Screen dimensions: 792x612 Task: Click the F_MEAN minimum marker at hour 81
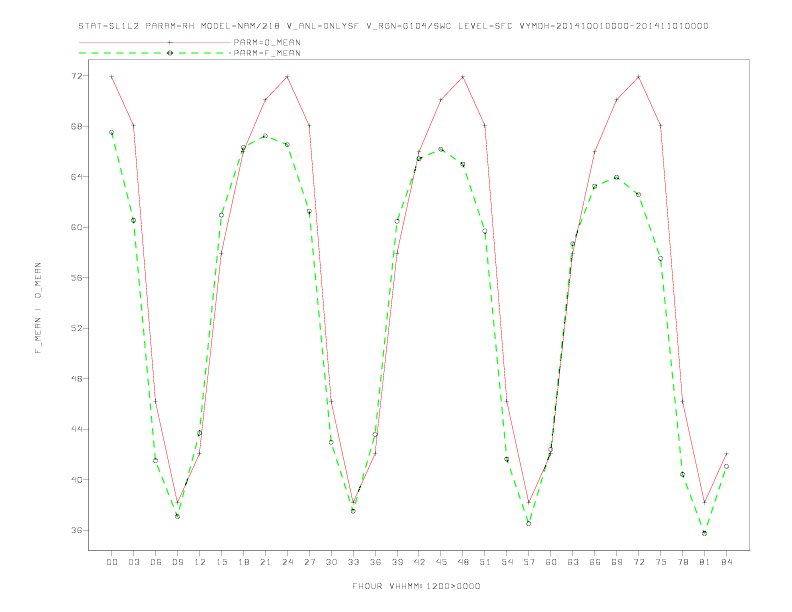[705, 533]
